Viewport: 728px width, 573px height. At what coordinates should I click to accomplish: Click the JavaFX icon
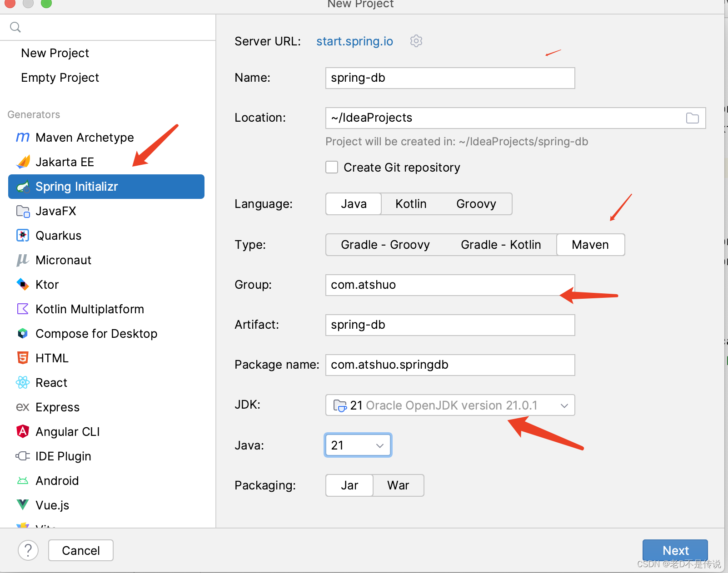23,211
